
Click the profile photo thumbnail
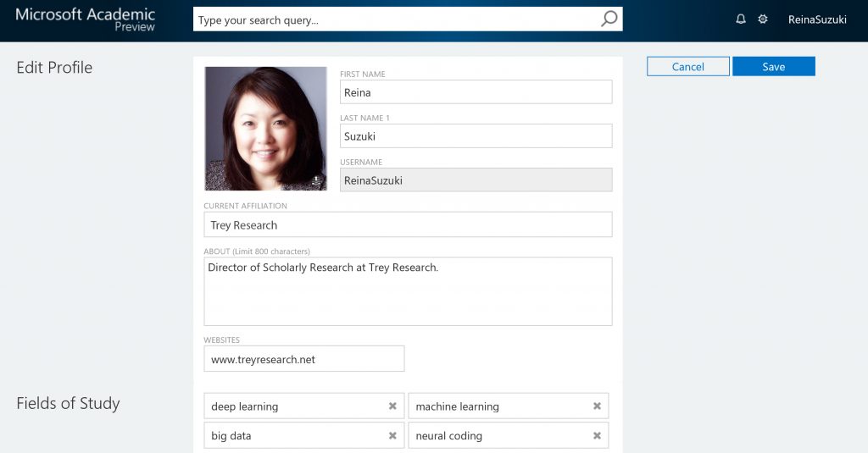click(x=265, y=127)
